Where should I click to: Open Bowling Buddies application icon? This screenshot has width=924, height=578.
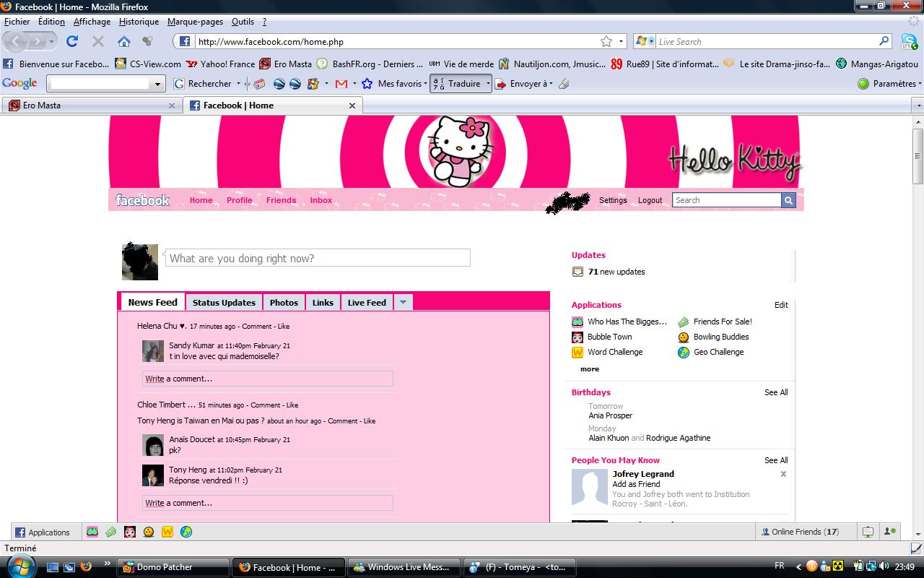pos(684,337)
